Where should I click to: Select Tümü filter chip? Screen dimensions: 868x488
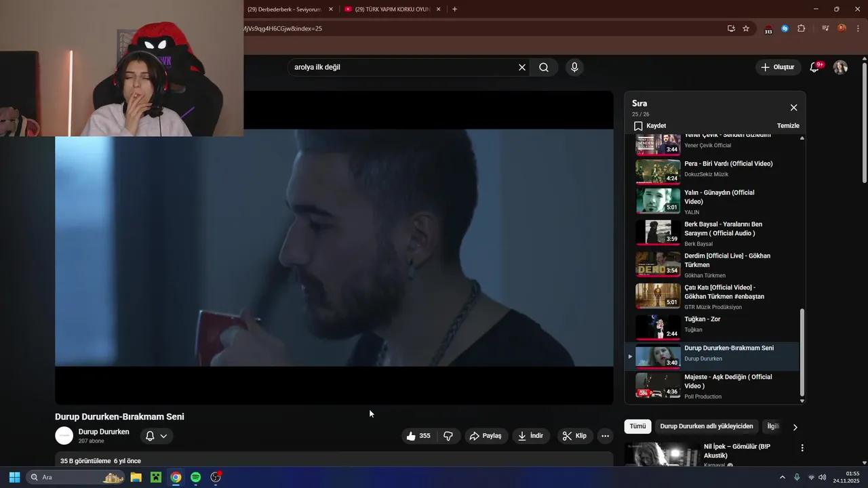637,426
